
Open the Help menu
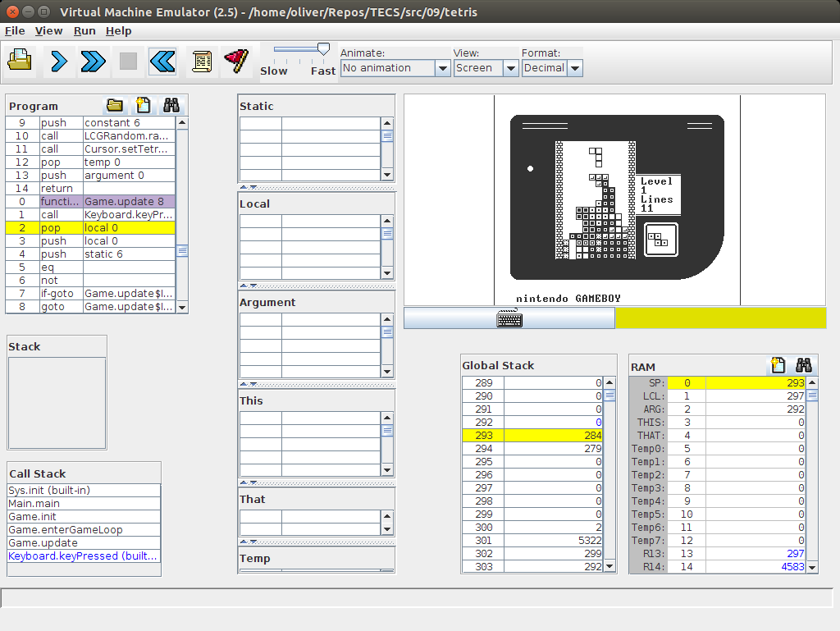pos(118,31)
